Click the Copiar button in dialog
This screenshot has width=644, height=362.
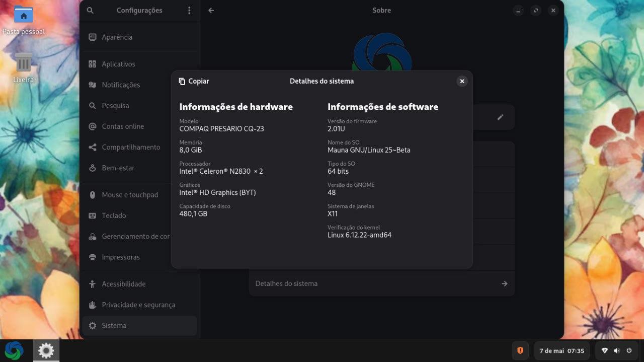tap(194, 81)
